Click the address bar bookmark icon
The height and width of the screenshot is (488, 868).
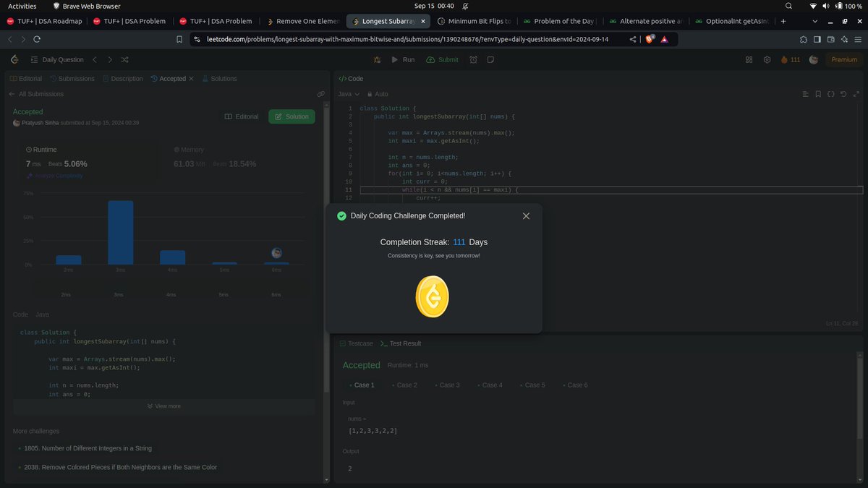pos(181,40)
